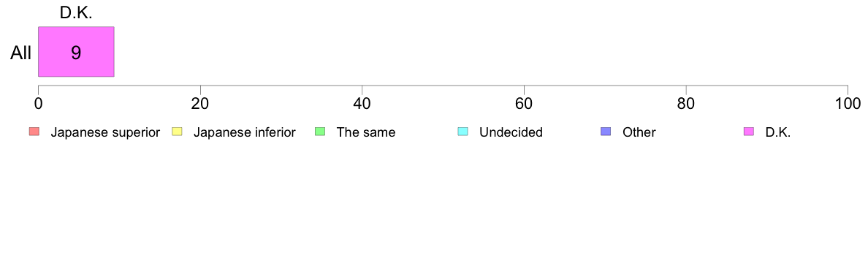Click the Japanese superior red legend swatch
The width and height of the screenshot is (868, 269).
point(34,132)
